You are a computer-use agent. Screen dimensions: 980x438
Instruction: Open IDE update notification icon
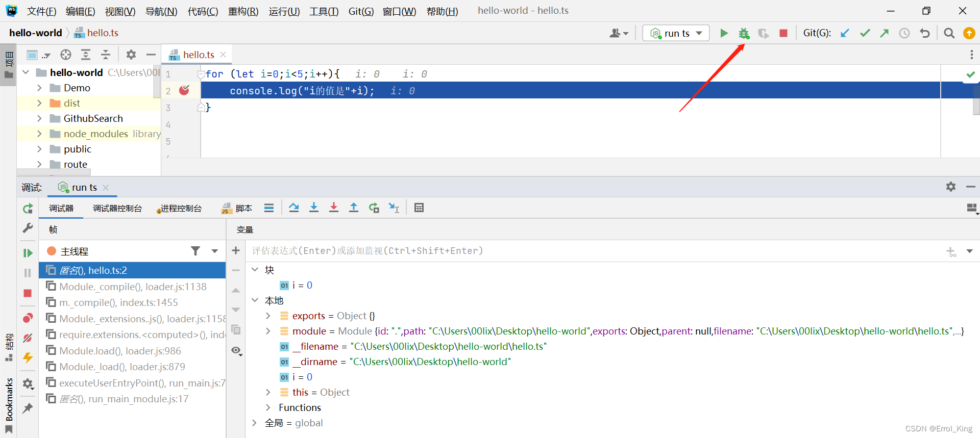point(969,33)
